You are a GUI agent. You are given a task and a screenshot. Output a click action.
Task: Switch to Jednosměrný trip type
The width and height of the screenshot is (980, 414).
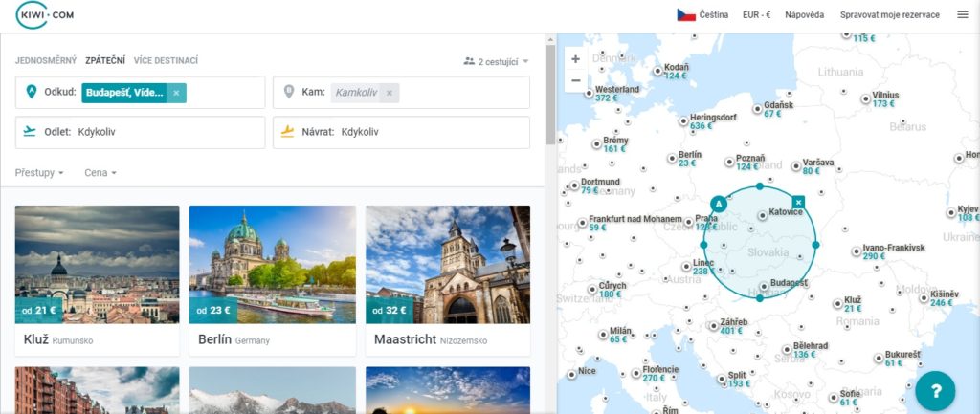[x=46, y=61]
